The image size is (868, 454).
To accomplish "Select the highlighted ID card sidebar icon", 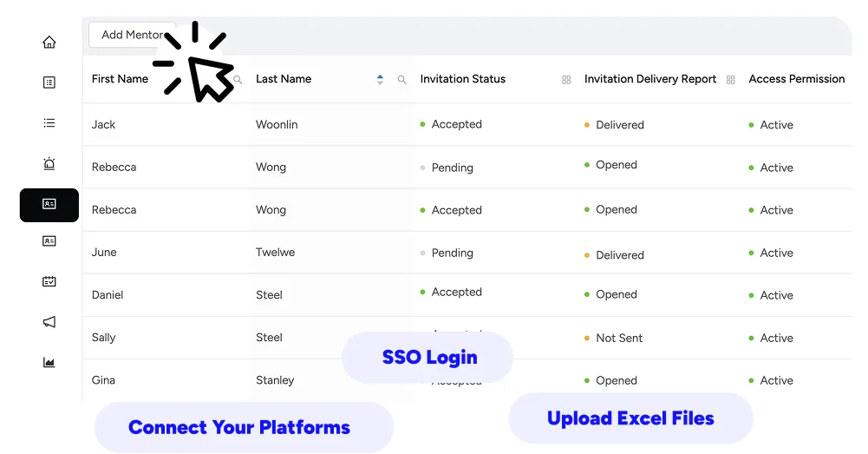I will [x=49, y=205].
